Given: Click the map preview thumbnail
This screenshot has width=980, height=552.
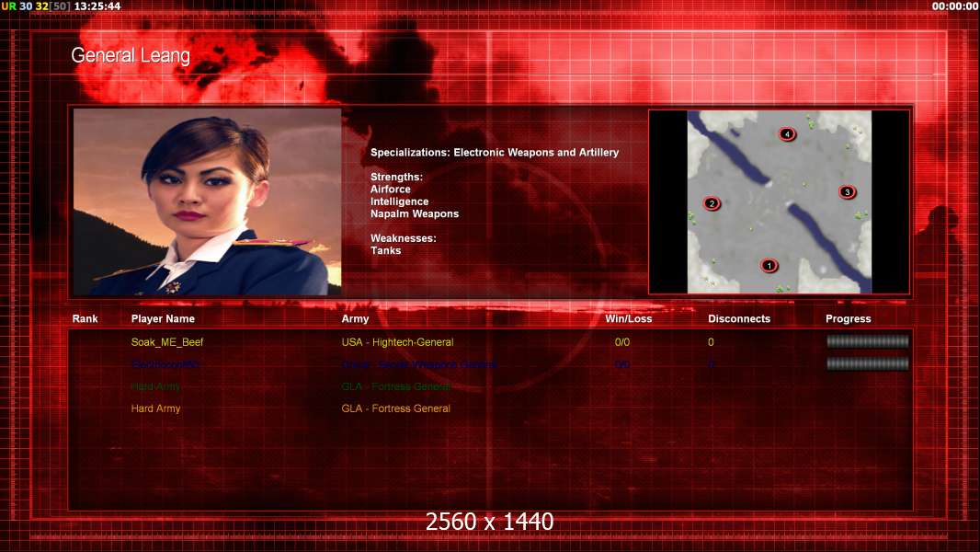Looking at the screenshot, I should [779, 201].
